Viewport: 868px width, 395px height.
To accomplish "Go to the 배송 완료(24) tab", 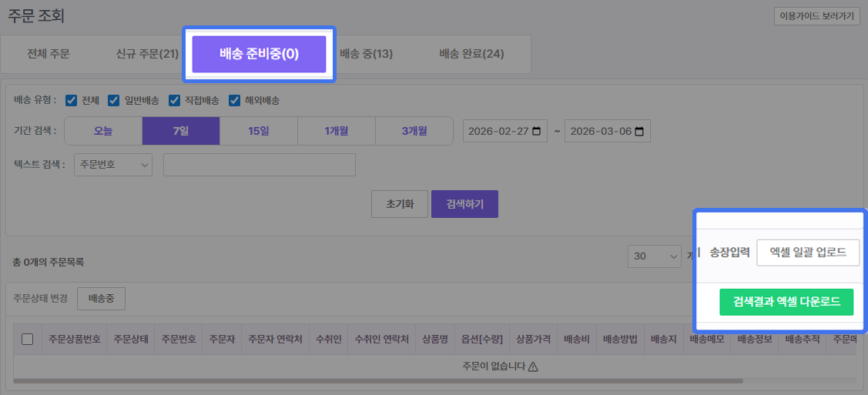I will (x=471, y=54).
